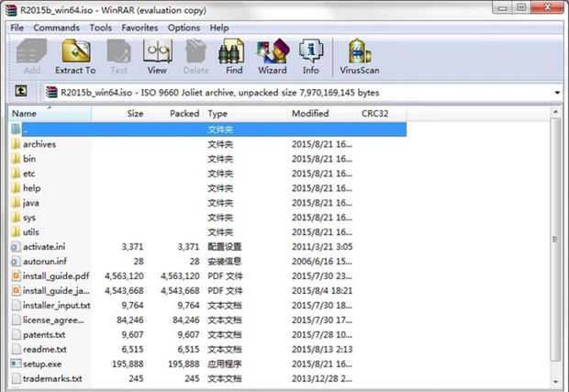Select the archives folder

pyautogui.click(x=39, y=144)
